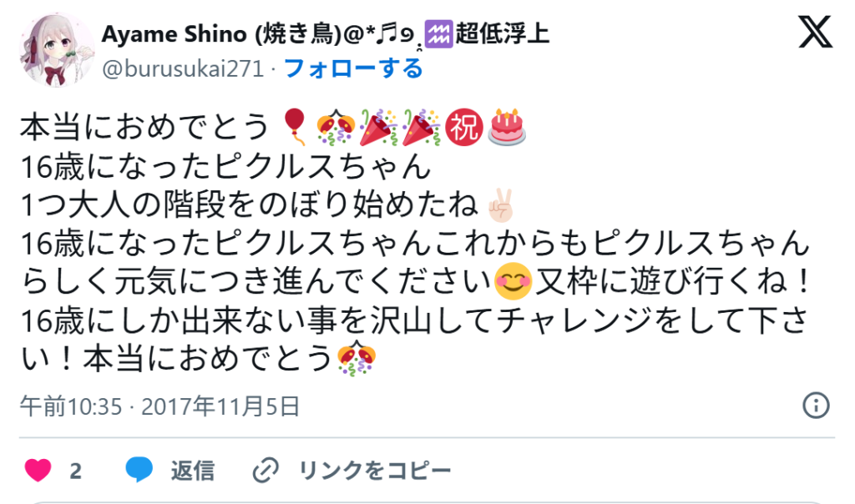Screen dimensions: 855x504
Task: Click the red 祝 emoji
Action: pyautogui.click(x=464, y=128)
